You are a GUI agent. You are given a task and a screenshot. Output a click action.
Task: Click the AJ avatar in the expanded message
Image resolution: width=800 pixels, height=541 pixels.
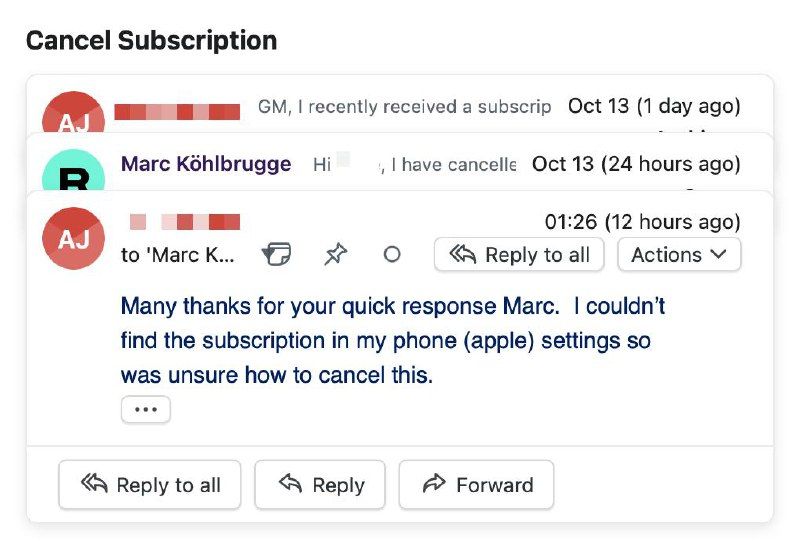point(74,238)
